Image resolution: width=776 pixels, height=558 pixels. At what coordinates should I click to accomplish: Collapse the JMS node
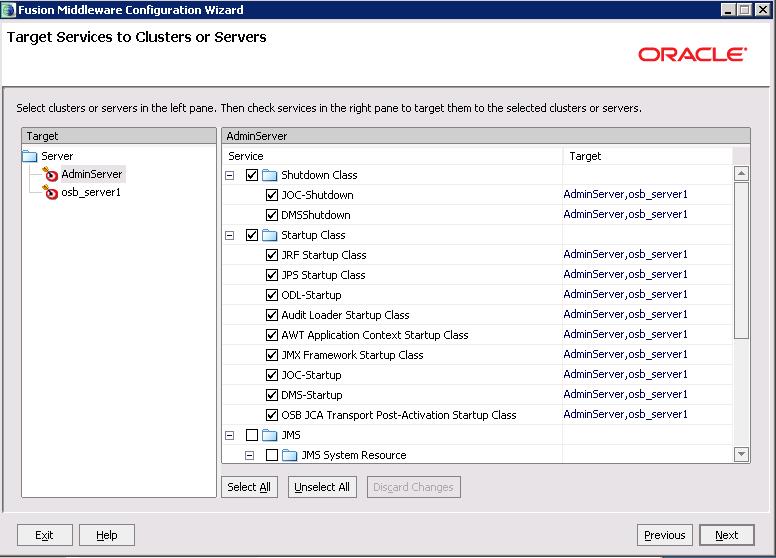click(230, 435)
